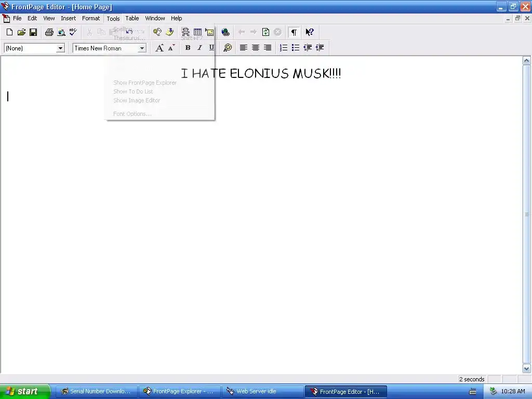The width and height of the screenshot is (532, 399).
Task: Insert an image with the picture icon
Action: [x=210, y=32]
